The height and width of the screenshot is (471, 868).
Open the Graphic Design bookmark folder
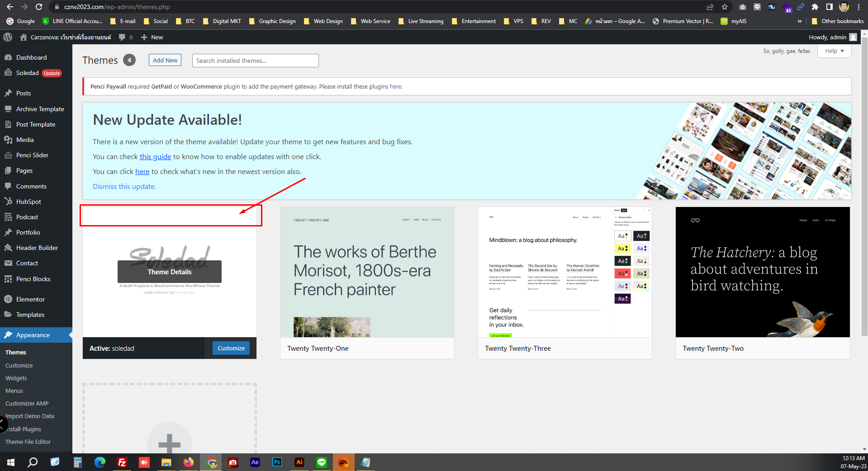(272, 21)
